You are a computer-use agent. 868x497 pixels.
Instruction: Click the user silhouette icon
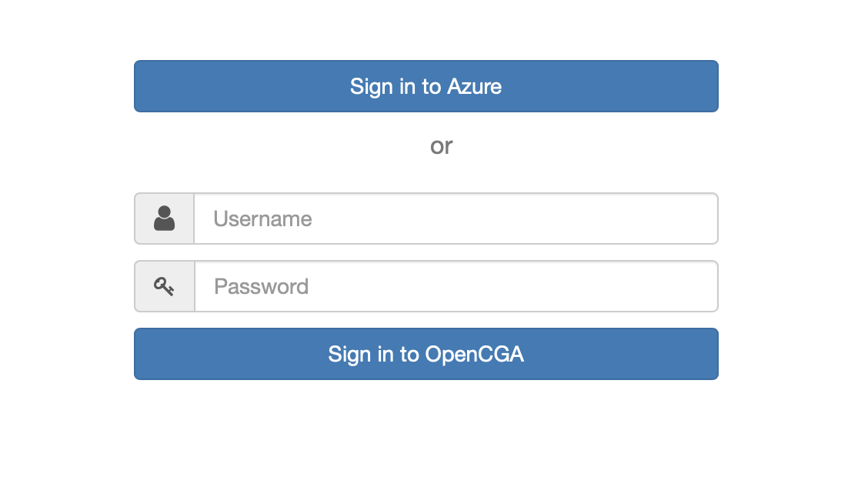pos(164,218)
